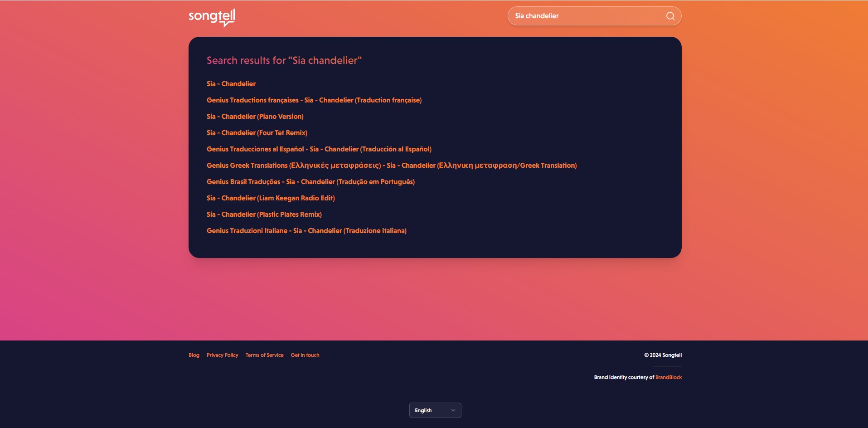Open the Traduzione Italiana result

click(306, 231)
